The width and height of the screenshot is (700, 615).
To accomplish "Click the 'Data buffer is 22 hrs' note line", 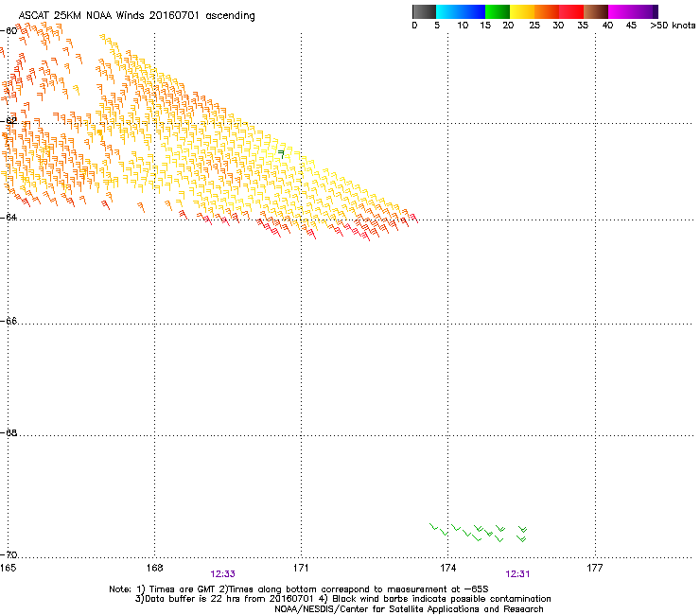I will tap(342, 599).
